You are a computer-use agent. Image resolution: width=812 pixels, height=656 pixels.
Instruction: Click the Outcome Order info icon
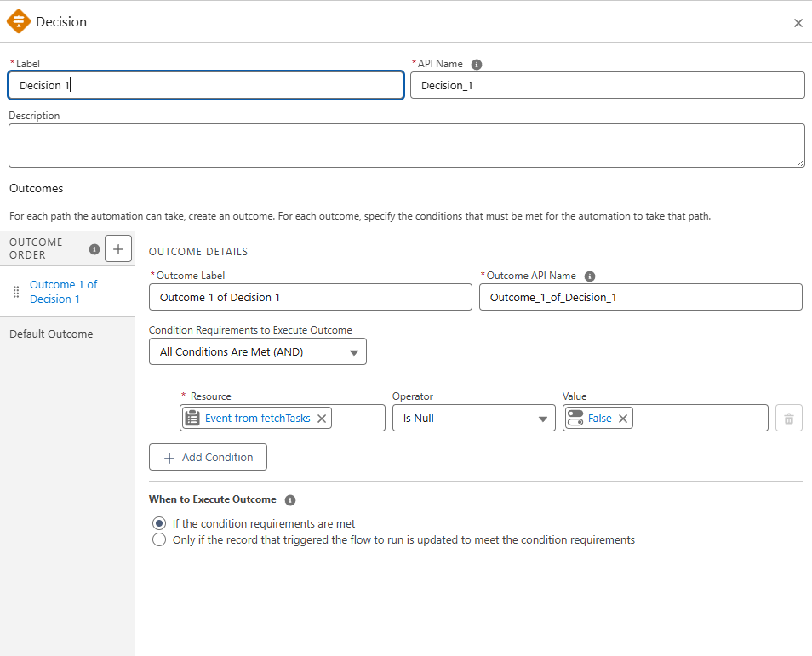click(93, 248)
